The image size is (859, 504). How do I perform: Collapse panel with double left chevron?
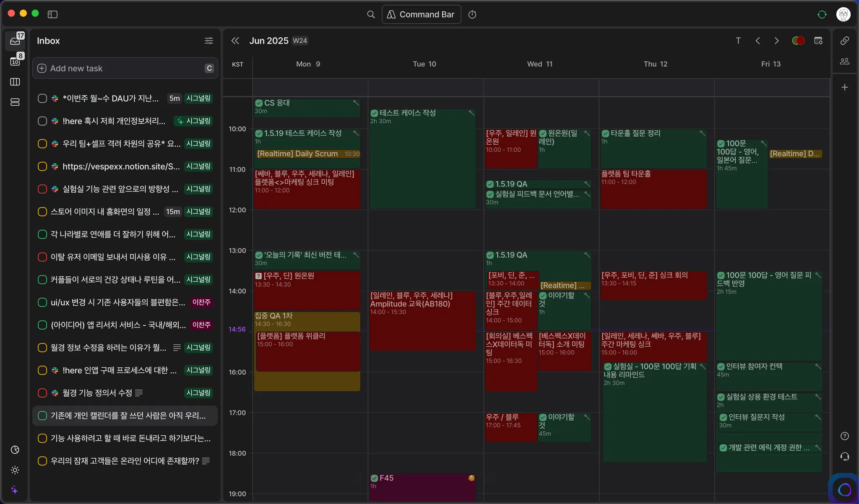[x=235, y=41]
